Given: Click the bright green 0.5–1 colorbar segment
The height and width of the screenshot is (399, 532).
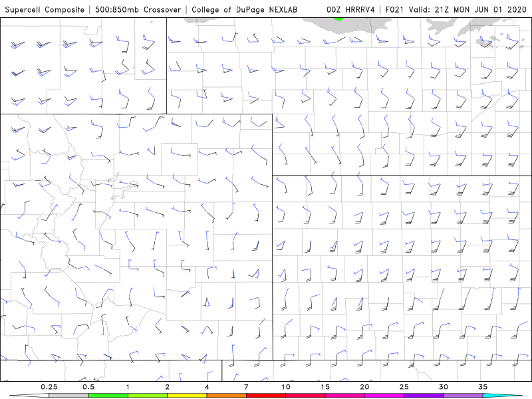Looking at the screenshot, I should (x=108, y=396).
